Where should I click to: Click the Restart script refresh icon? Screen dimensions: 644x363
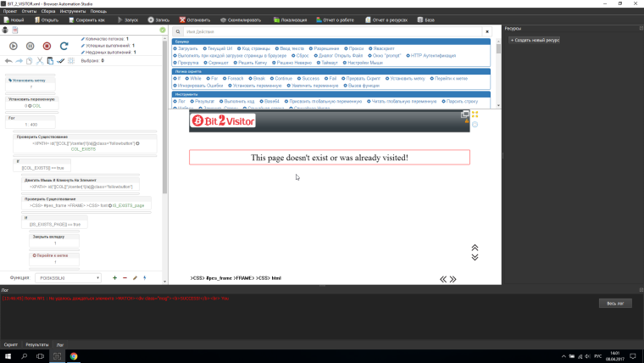click(x=64, y=46)
